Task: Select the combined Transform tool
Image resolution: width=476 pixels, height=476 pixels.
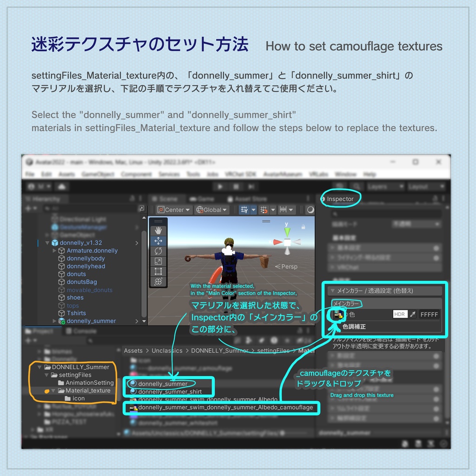Action: point(158,281)
